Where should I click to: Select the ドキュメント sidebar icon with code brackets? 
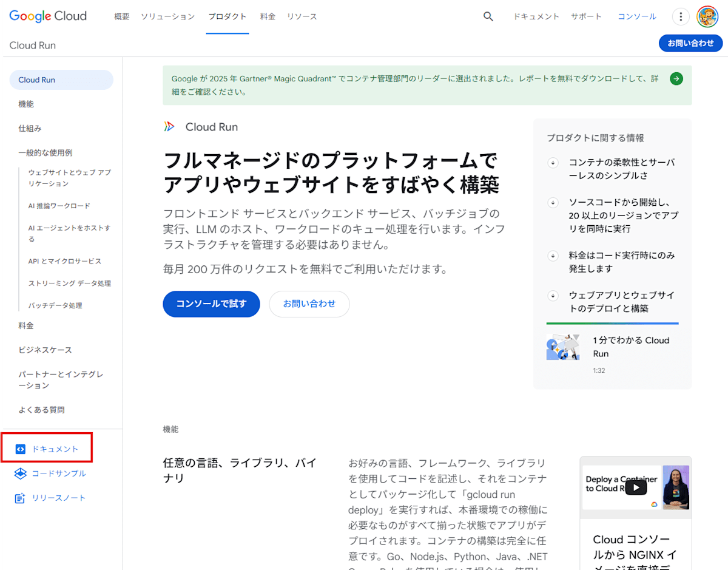[x=21, y=448]
